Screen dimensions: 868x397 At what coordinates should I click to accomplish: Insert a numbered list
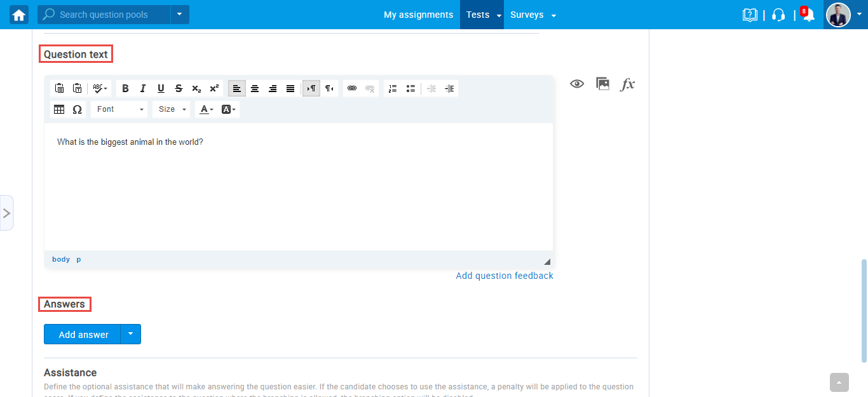click(x=393, y=88)
